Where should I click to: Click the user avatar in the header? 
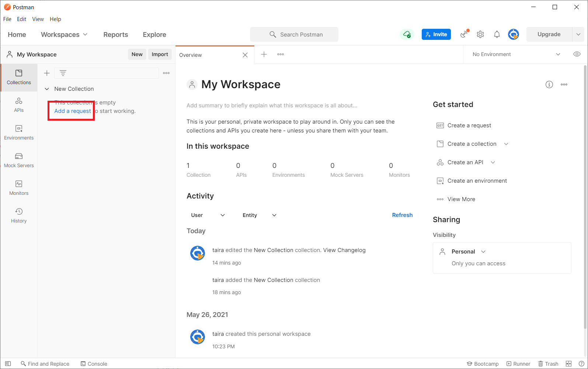pyautogui.click(x=514, y=34)
